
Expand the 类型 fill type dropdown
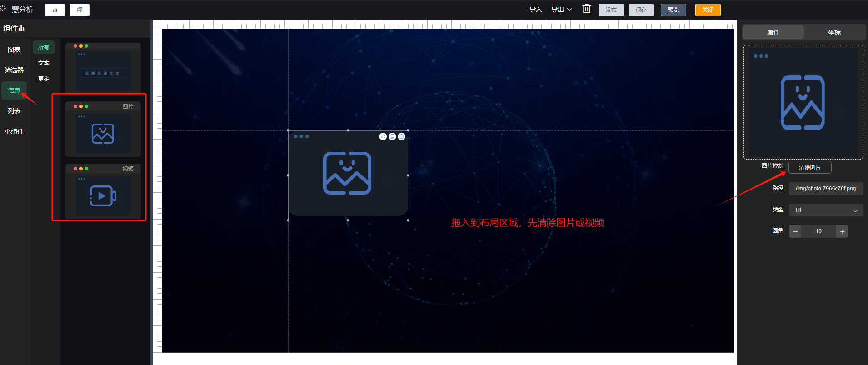826,210
